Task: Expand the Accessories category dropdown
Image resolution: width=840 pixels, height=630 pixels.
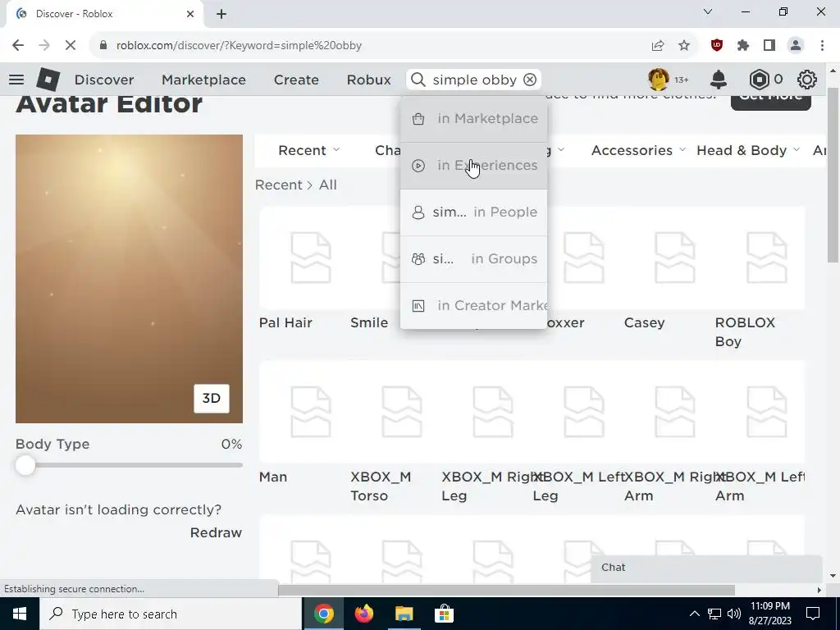Action: click(638, 151)
